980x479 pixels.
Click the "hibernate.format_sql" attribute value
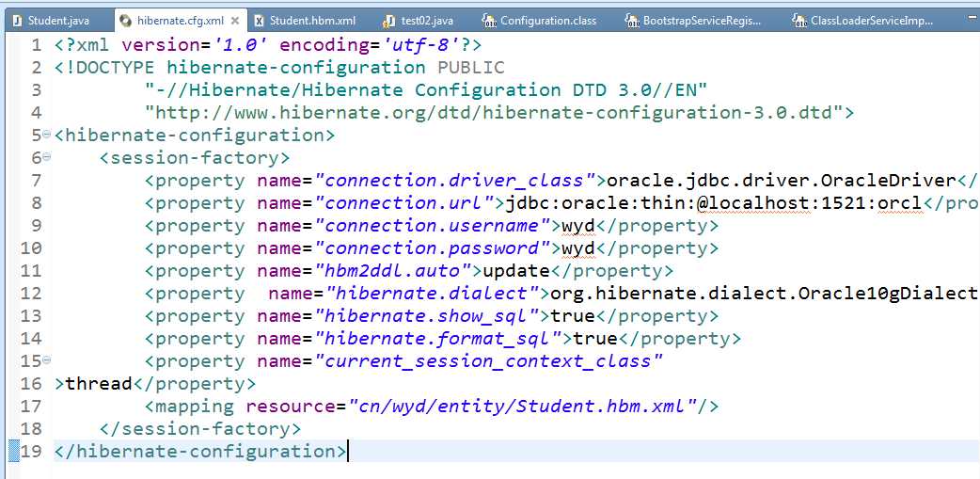(x=437, y=338)
